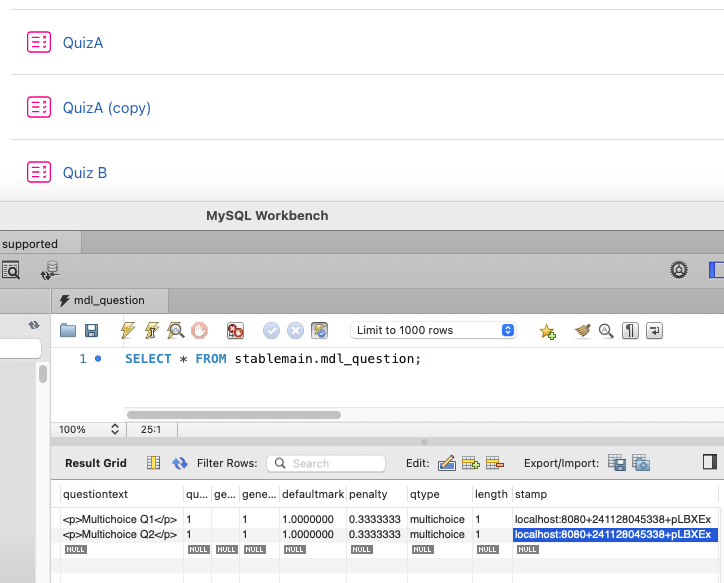Click the penalty 0.3333333 cell in Q2 row
The image size is (724, 583).
376,535
